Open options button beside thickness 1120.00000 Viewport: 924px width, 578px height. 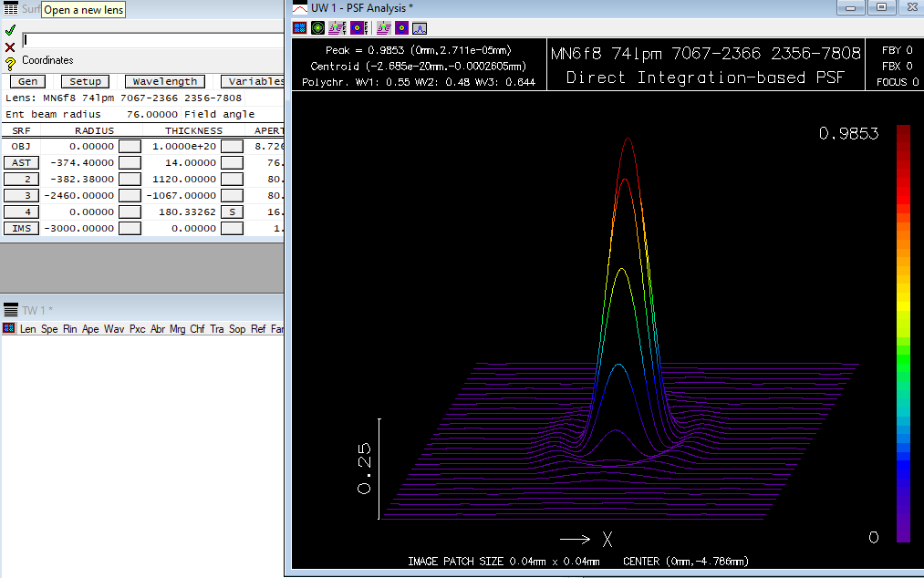(232, 179)
